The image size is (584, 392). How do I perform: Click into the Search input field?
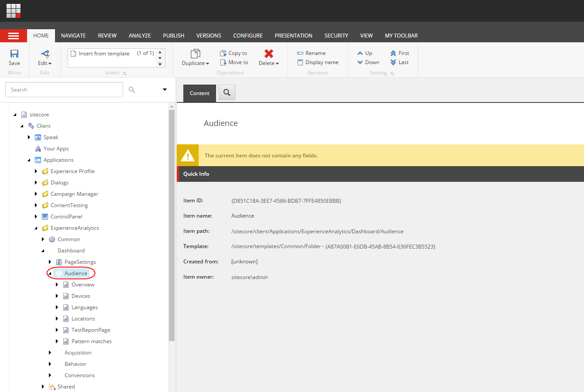click(x=64, y=90)
